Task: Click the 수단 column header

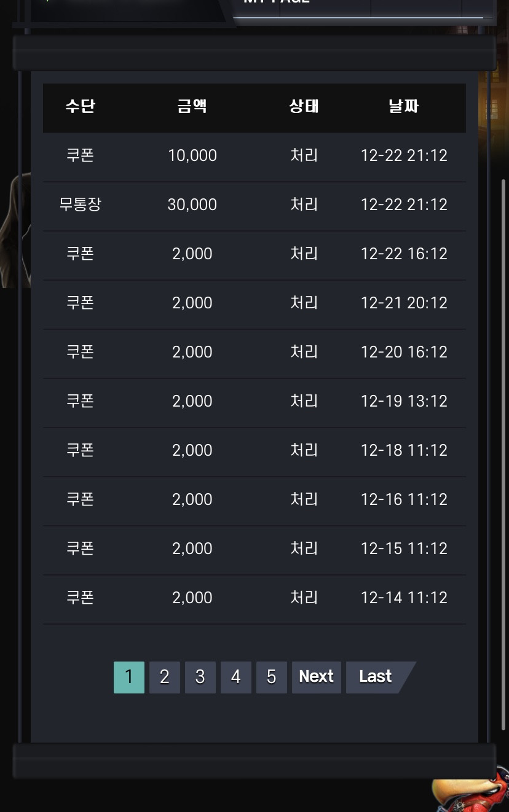Action: click(81, 106)
